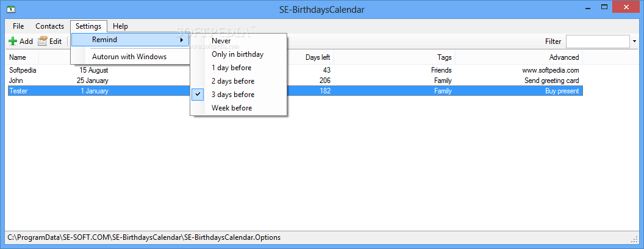The width and height of the screenshot is (644, 249).
Task: Select "Only in birthday" reminder option
Action: coord(237,54)
